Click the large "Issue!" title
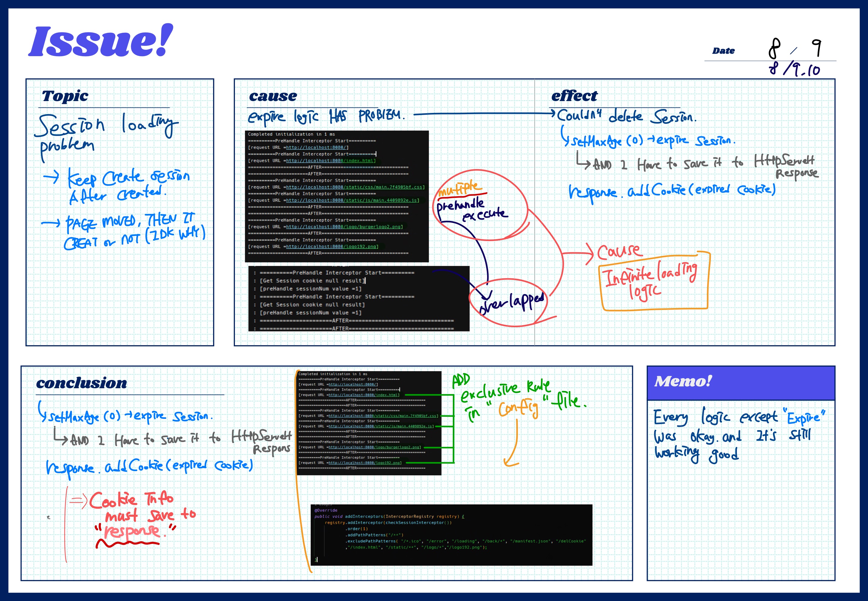868x601 pixels. [x=100, y=41]
